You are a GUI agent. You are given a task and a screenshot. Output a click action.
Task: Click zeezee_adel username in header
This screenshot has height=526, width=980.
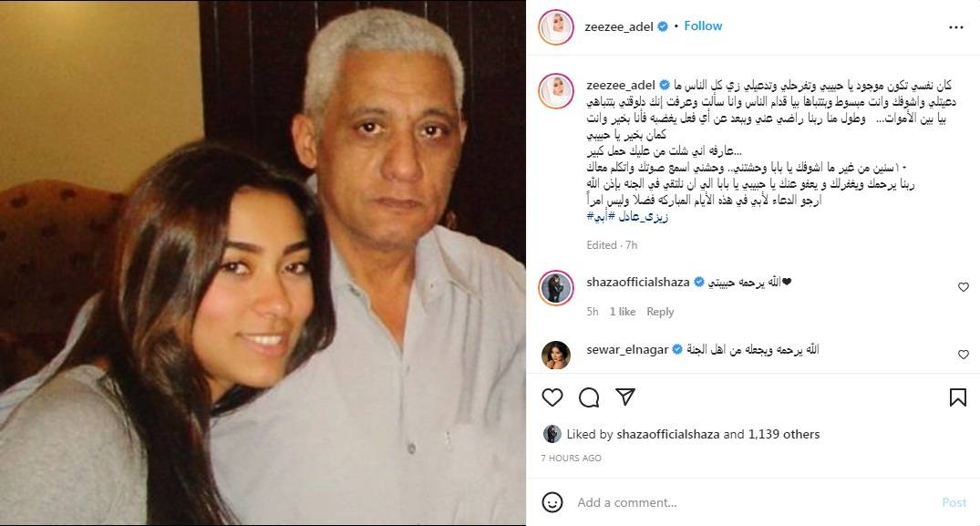619,26
